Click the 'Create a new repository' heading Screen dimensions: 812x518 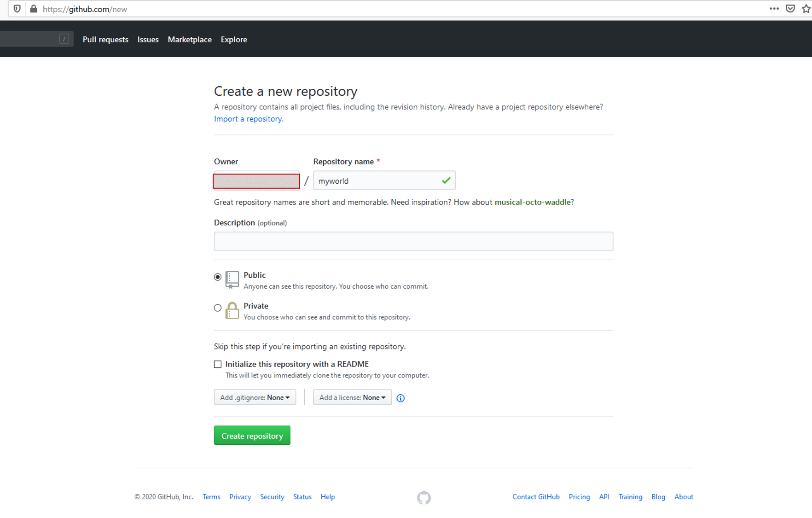(285, 91)
